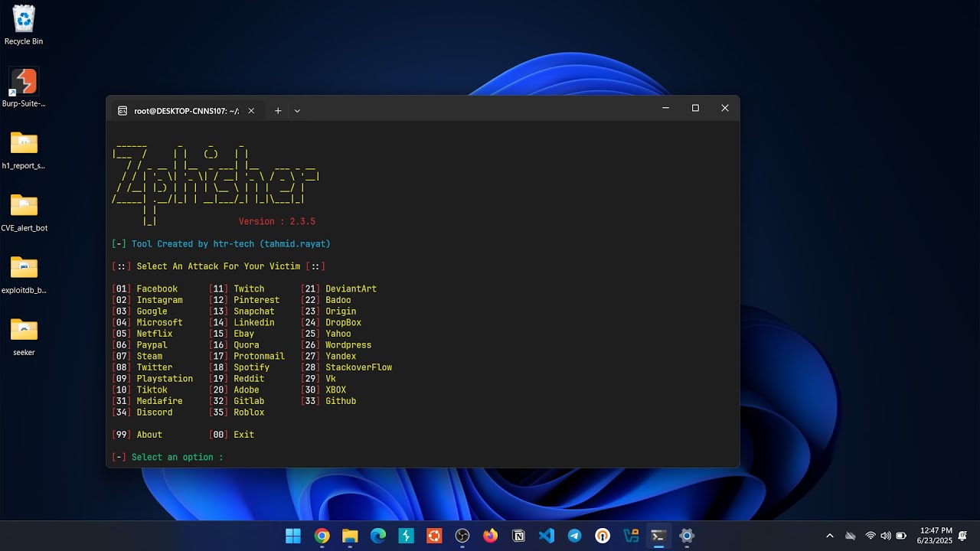This screenshot has width=980, height=551.
Task: Launch OBS Studio from the taskbar
Action: click(462, 536)
